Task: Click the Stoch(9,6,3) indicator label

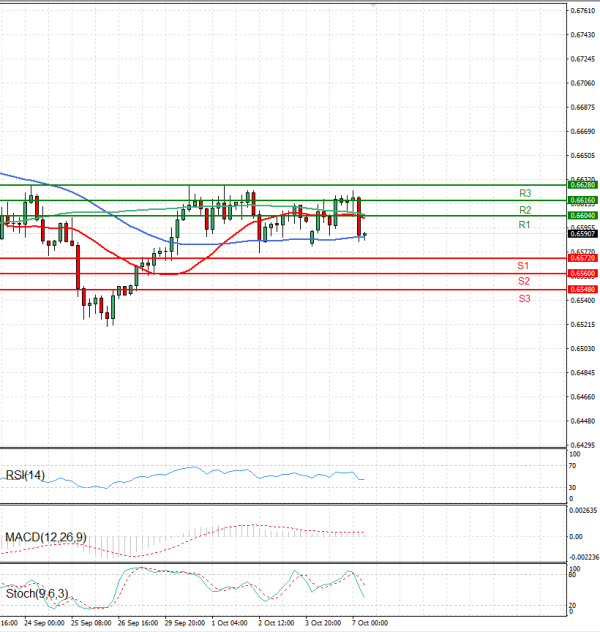Action: point(38,595)
